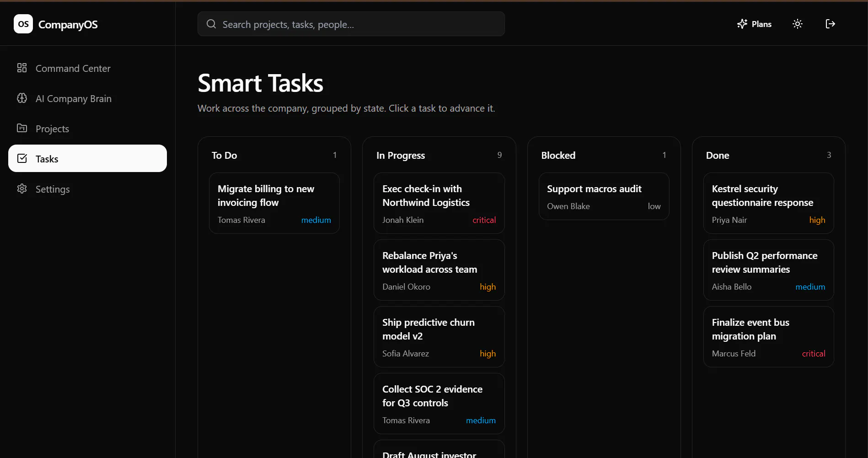Click assignee Daniel Okoro

(x=406, y=287)
